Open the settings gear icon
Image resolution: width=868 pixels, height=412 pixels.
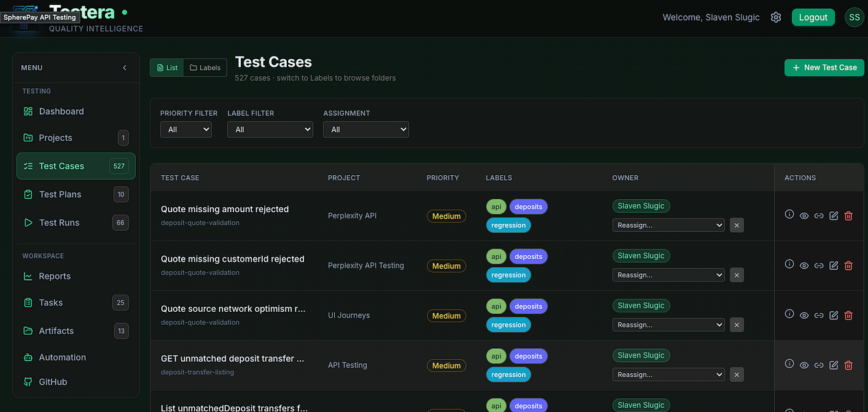pyautogui.click(x=776, y=17)
